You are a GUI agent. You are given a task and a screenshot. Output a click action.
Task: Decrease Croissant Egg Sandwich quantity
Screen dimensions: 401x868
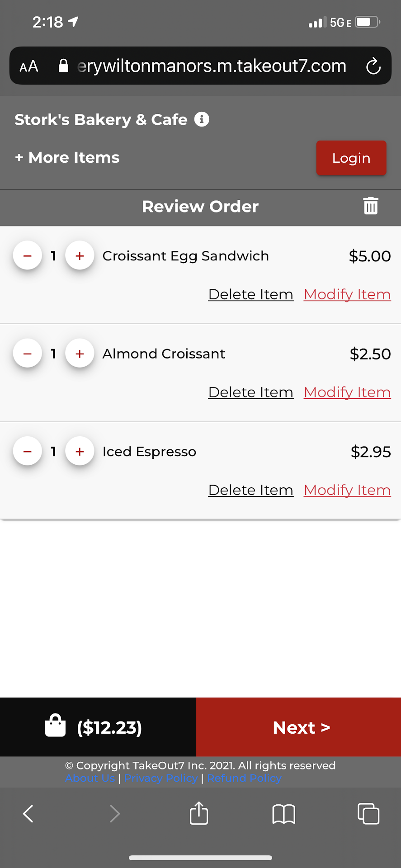click(x=28, y=256)
